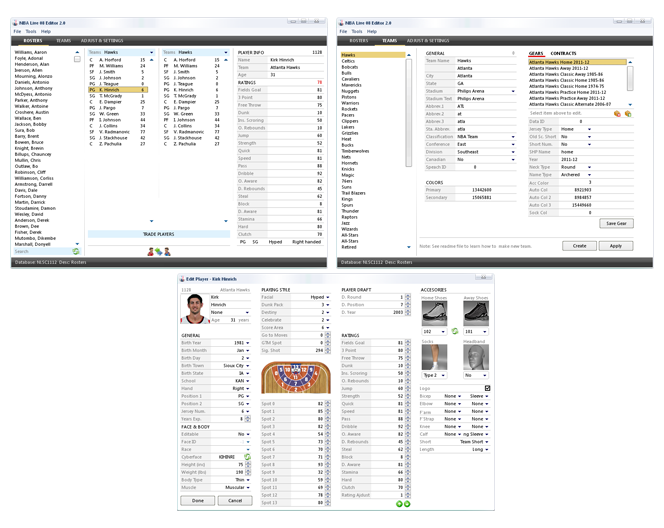Image resolution: width=664 pixels, height=528 pixels.
Task: Toggle the Logo checkbox in Accessories
Action: (487, 388)
